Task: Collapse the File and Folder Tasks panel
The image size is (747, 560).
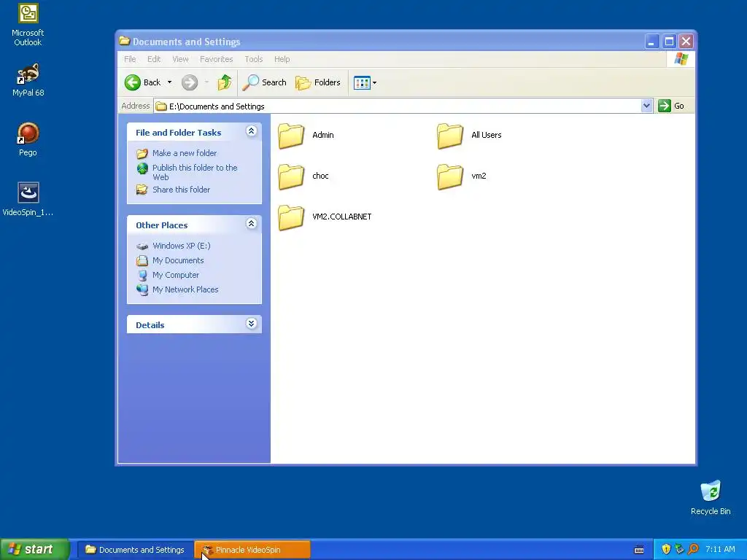Action: tap(251, 131)
